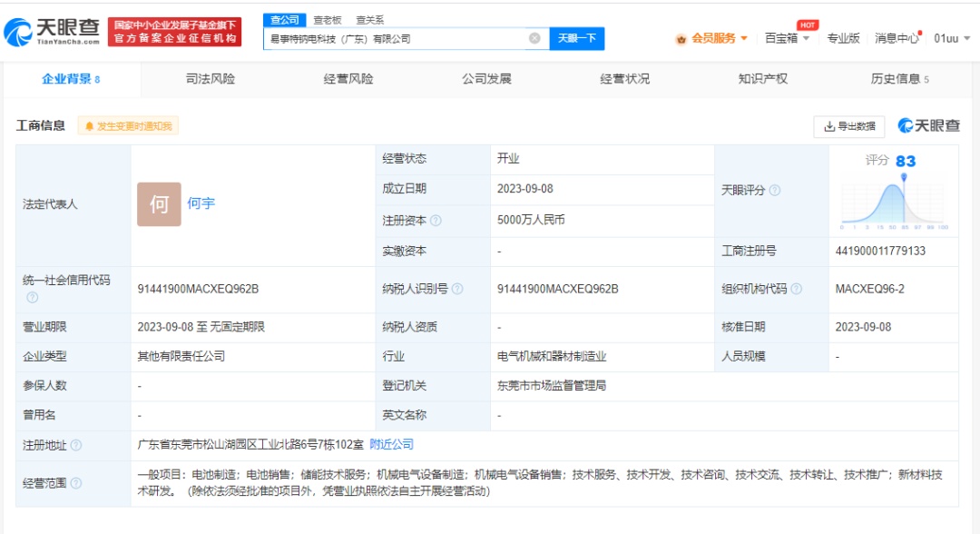This screenshot has width=980, height=534.
Task: Click help icon next to 注册地址
Action: [76, 445]
